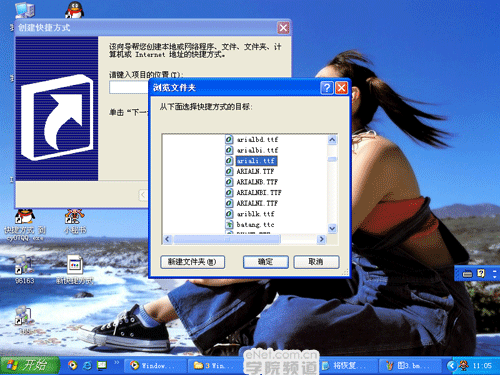Open the 开始 Start menu
The height and width of the screenshot is (375, 500).
(x=30, y=365)
